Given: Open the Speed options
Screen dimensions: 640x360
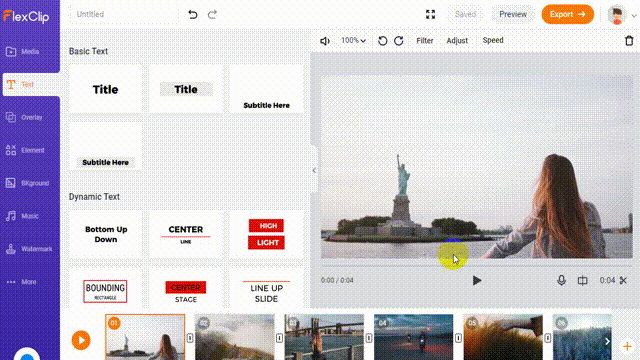Looking at the screenshot, I should tap(493, 40).
